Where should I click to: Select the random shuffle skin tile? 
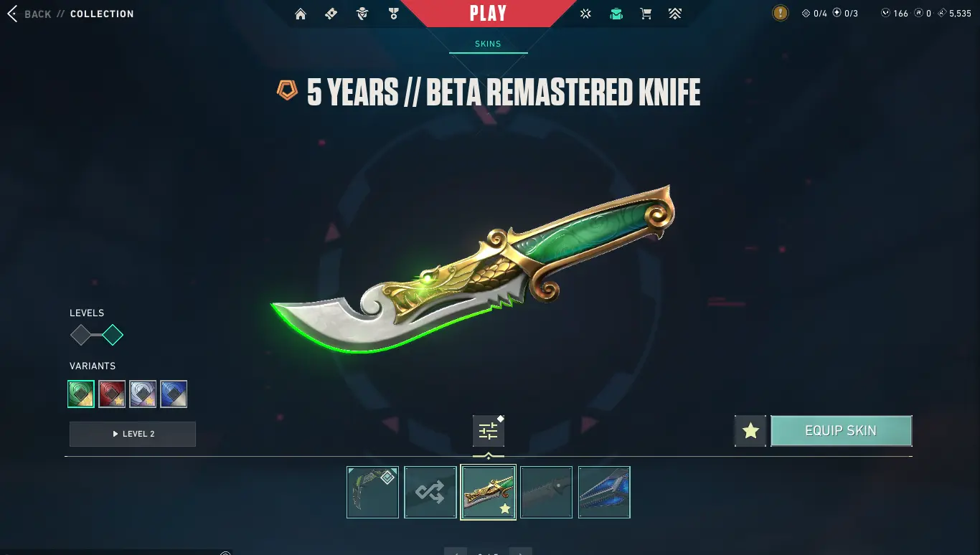tap(430, 492)
